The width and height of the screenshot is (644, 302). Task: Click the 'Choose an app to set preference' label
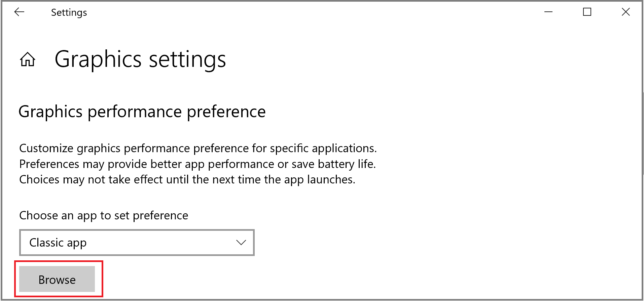(x=104, y=215)
